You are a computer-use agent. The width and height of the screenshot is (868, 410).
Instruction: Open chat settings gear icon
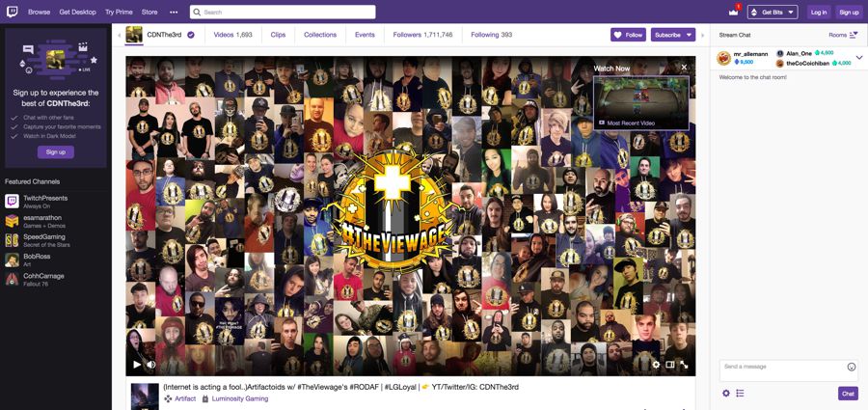pyautogui.click(x=726, y=394)
